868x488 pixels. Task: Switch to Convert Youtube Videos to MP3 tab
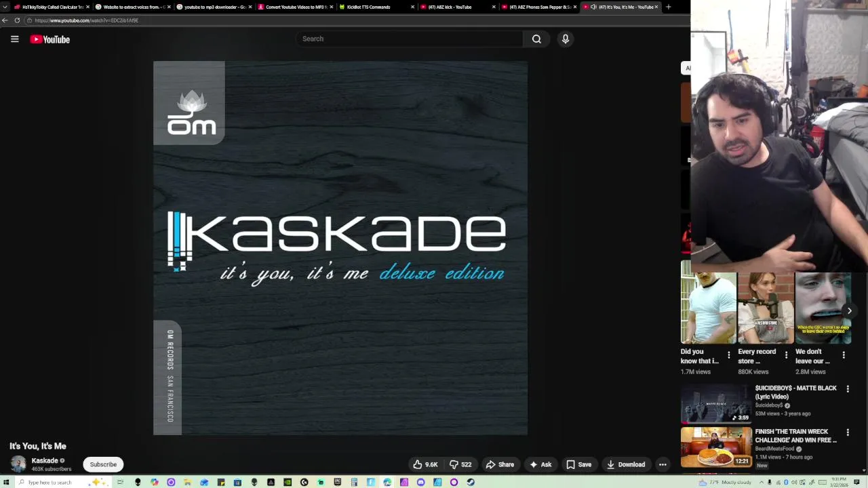pyautogui.click(x=295, y=7)
